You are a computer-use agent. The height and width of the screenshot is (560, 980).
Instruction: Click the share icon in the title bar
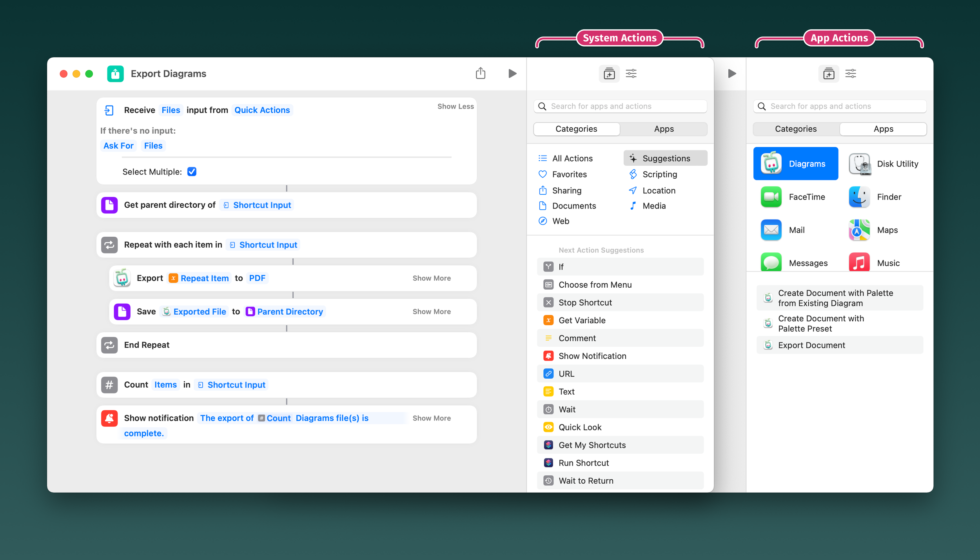click(x=480, y=73)
